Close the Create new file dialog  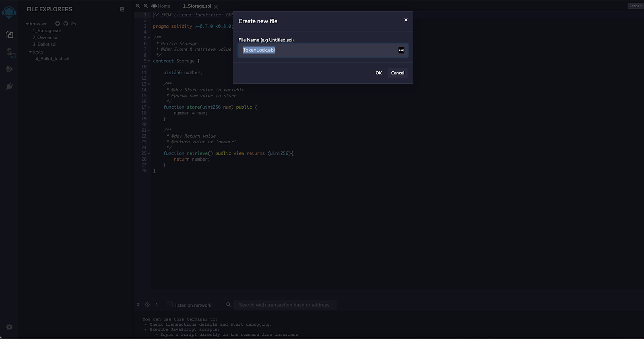pos(406,20)
